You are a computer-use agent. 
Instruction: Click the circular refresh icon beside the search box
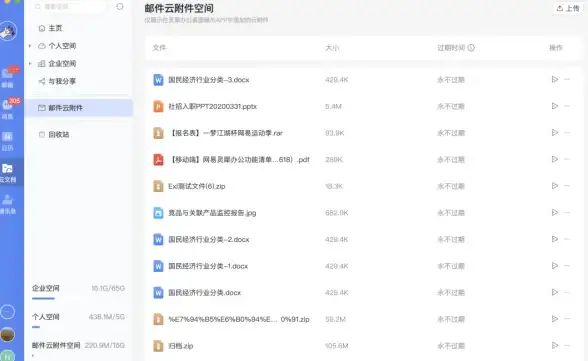[x=120, y=6]
